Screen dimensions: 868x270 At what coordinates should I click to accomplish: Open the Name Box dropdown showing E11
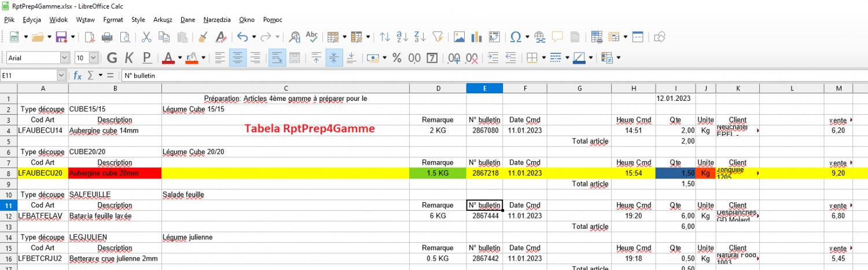pyautogui.click(x=61, y=75)
